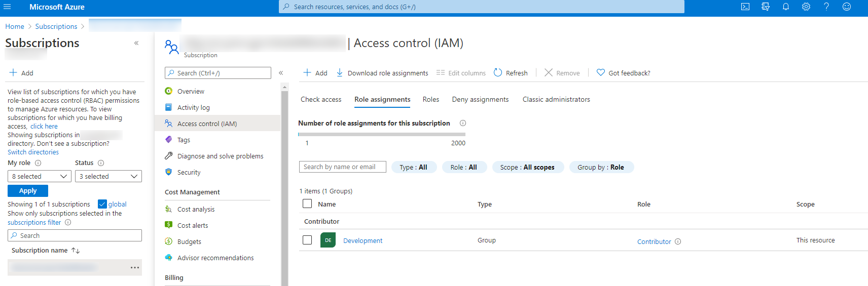Collapse the Subscriptions panel with the chevrons

[x=136, y=43]
